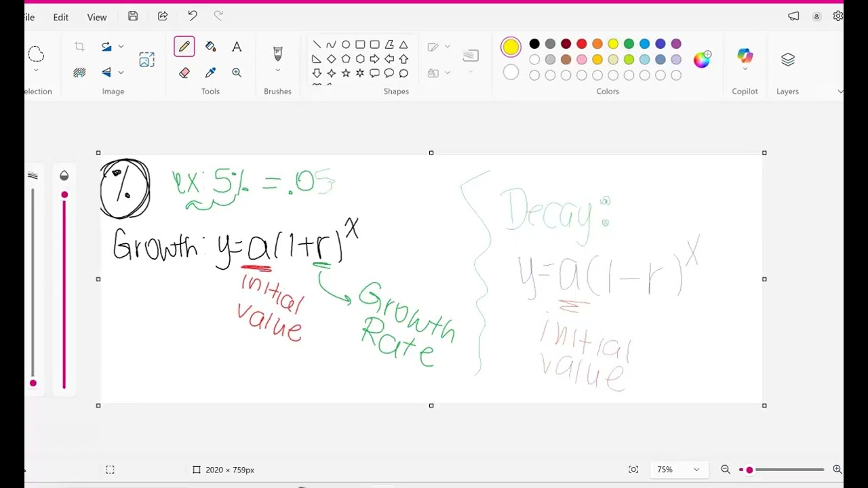Pick the purple color swatch

click(676, 44)
